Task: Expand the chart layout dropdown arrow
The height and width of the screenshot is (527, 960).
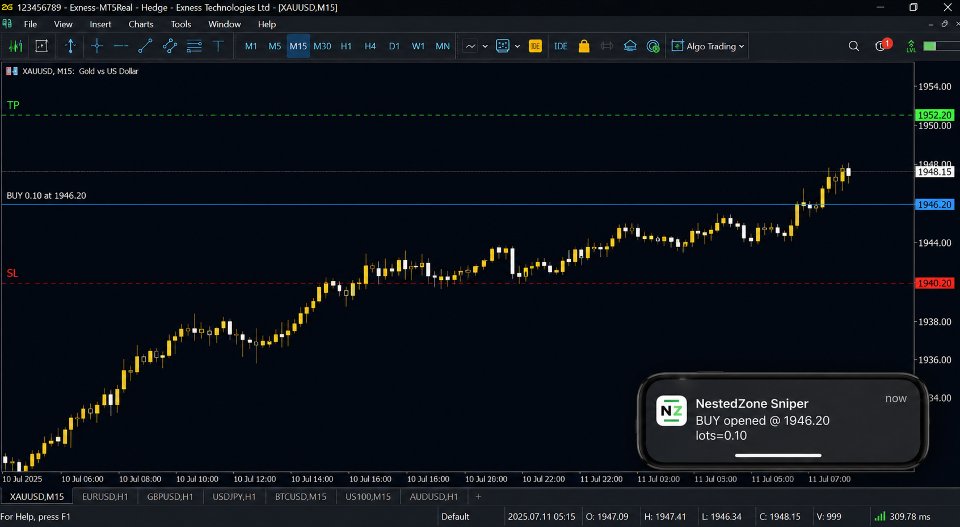Action: [517, 46]
